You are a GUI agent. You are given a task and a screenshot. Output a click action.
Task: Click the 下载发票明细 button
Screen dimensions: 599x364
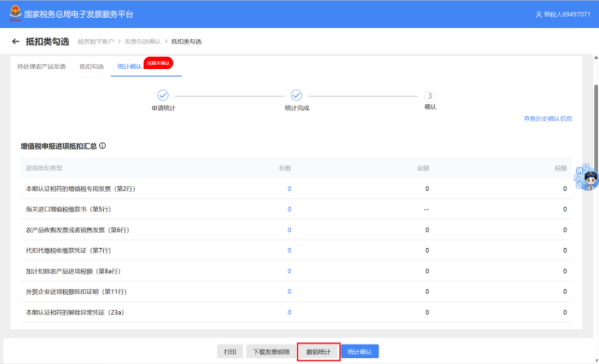(x=271, y=351)
